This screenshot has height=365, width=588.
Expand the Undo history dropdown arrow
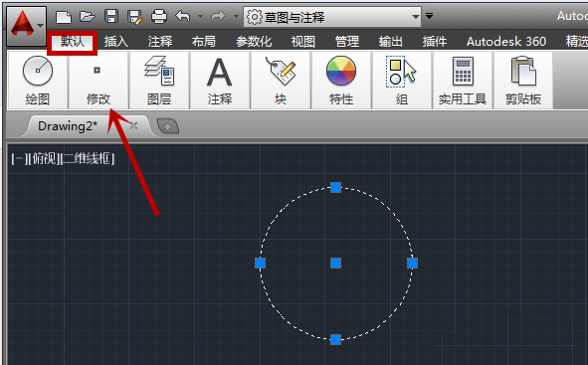pyautogui.click(x=200, y=17)
